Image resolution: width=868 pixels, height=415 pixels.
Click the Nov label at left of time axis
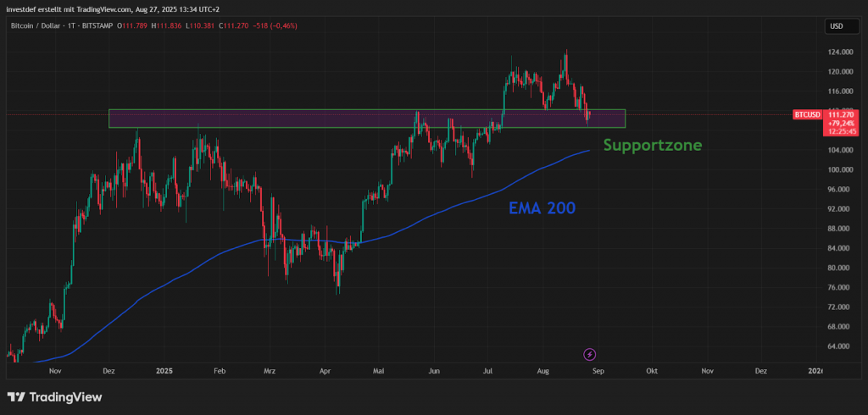tap(55, 371)
